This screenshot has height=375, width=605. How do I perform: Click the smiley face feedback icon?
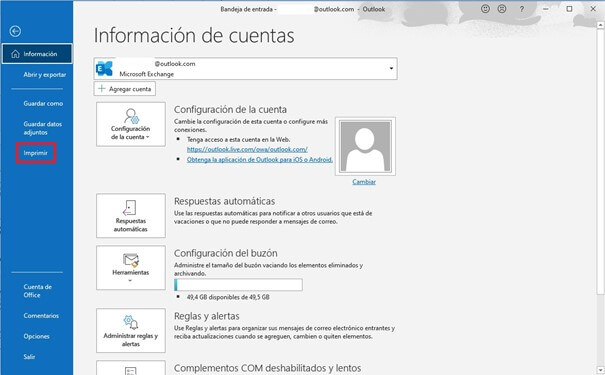tap(485, 9)
